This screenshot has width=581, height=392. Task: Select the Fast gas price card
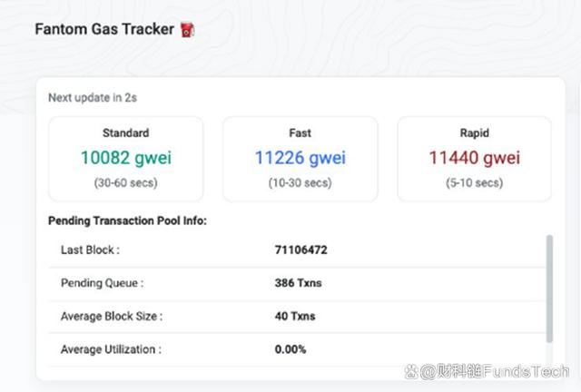click(300, 159)
